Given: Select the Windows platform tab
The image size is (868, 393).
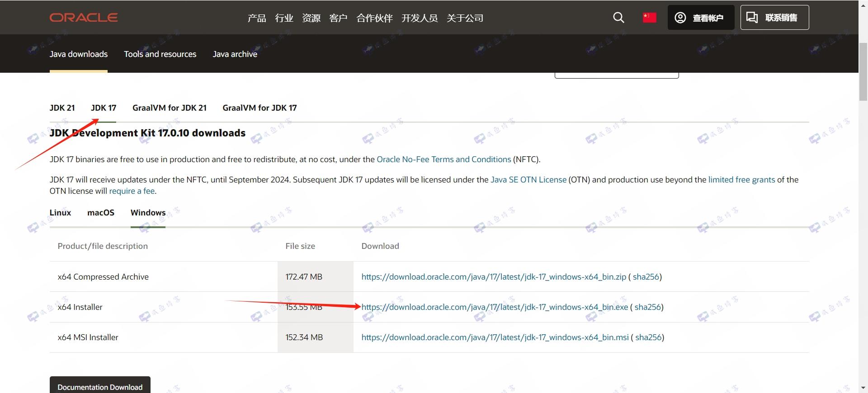Looking at the screenshot, I should [148, 213].
